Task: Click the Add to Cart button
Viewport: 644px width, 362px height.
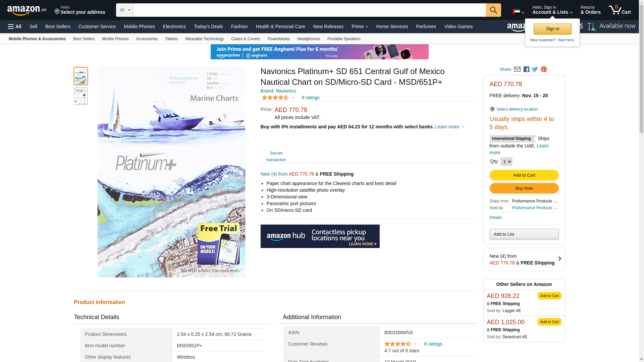Action: tap(524, 175)
